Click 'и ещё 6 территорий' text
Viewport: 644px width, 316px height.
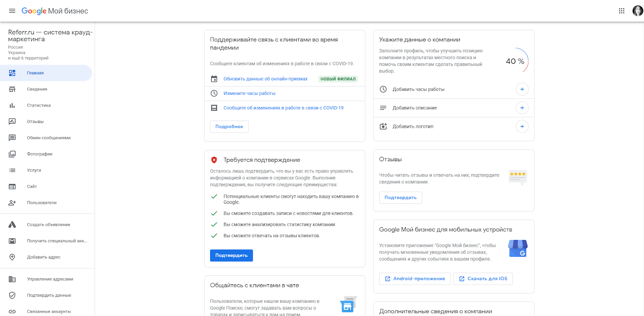click(x=28, y=58)
